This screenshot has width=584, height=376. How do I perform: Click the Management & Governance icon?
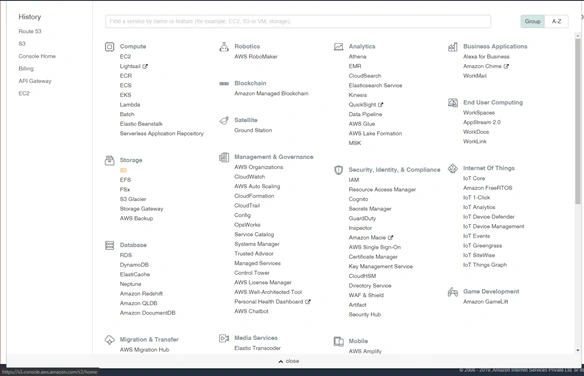[x=224, y=157]
